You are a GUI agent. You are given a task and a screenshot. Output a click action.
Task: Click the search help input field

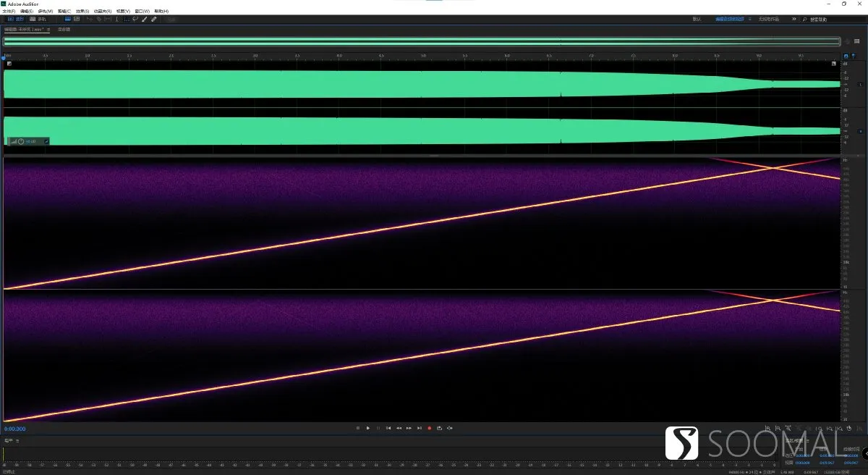pyautogui.click(x=832, y=20)
